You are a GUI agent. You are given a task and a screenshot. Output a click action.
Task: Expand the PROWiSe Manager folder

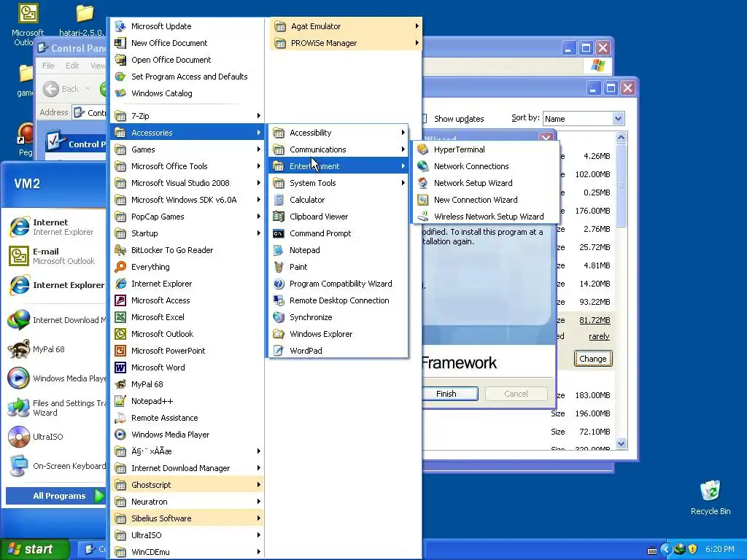tap(346, 43)
